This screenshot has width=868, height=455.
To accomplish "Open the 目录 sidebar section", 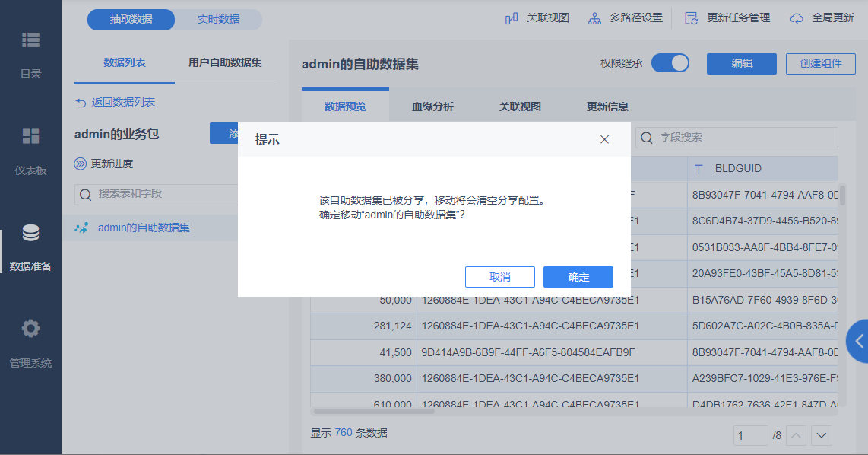I will (x=30, y=56).
